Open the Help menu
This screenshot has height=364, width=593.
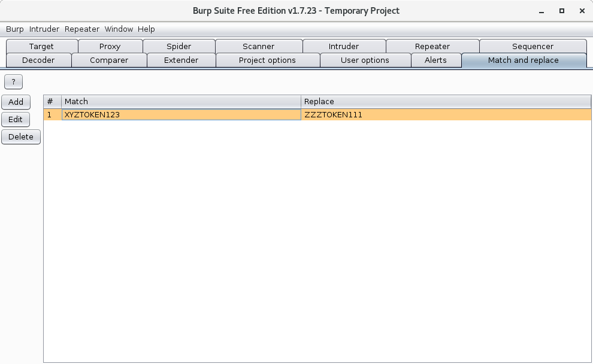(146, 29)
